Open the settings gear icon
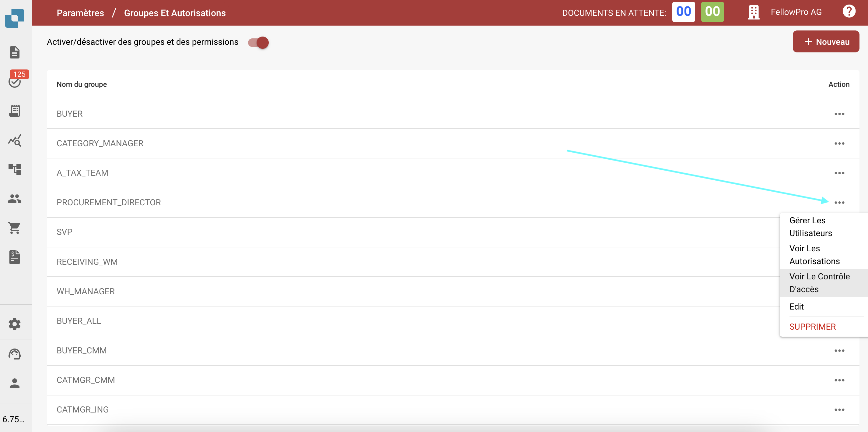Screen dimensions: 868x432 point(15,324)
